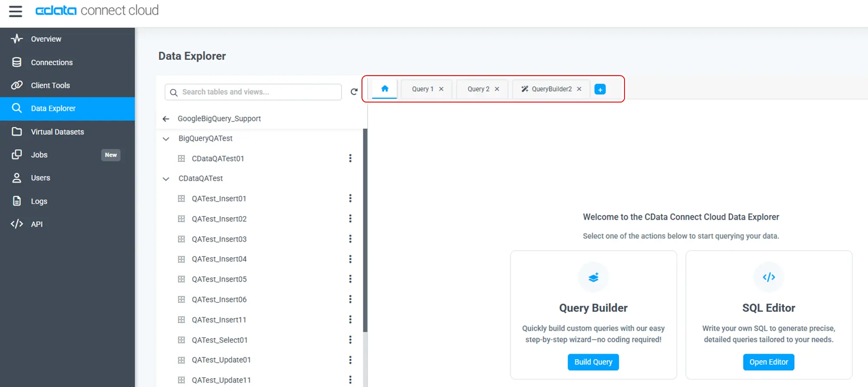Select the QATest_Insert03 table
This screenshot has height=387, width=868.
[x=219, y=239]
